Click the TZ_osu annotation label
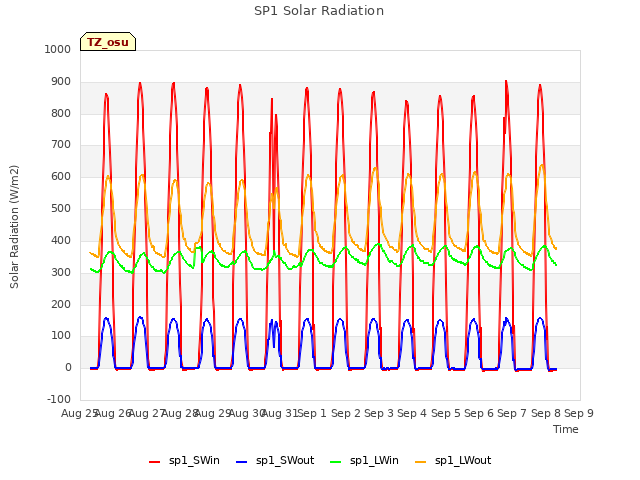The width and height of the screenshot is (640, 480). [108, 42]
